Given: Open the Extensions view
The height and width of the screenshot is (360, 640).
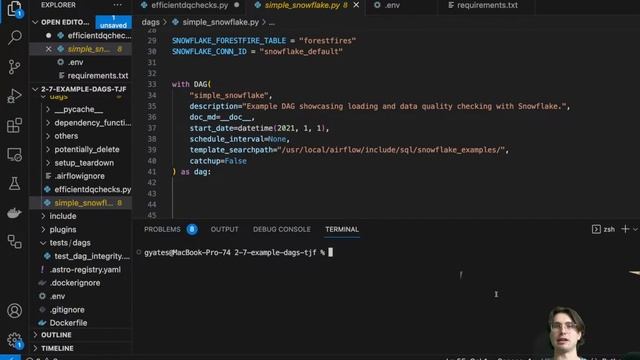Looking at the screenshot, I should point(14,125).
